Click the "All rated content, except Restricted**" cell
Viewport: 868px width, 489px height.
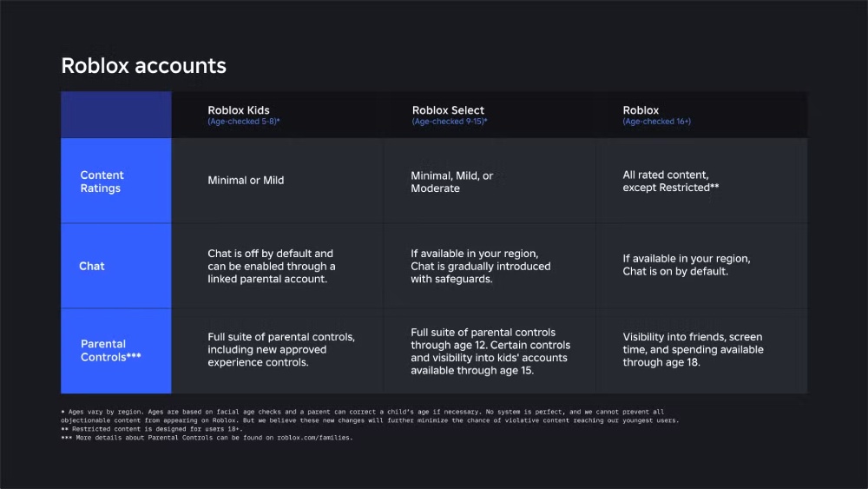coord(670,182)
